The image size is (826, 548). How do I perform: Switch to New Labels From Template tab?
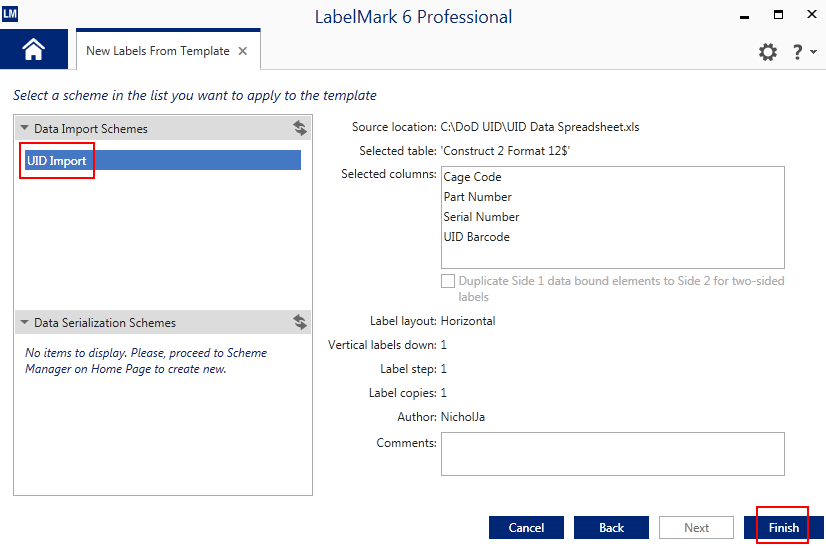[157, 51]
